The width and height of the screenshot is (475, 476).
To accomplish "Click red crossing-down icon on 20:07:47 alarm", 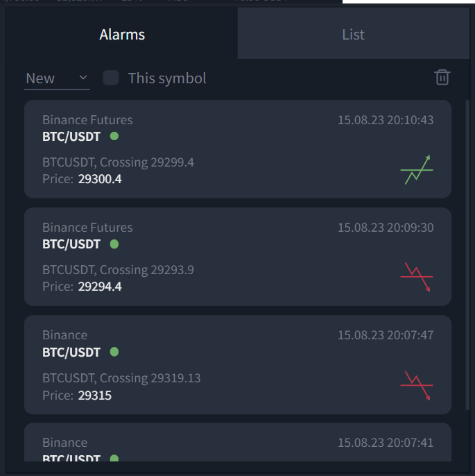I will [417, 386].
